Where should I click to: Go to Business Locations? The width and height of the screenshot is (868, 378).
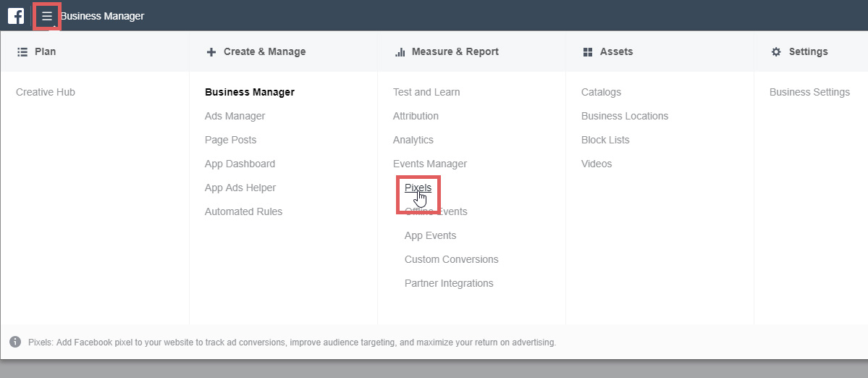tap(625, 116)
